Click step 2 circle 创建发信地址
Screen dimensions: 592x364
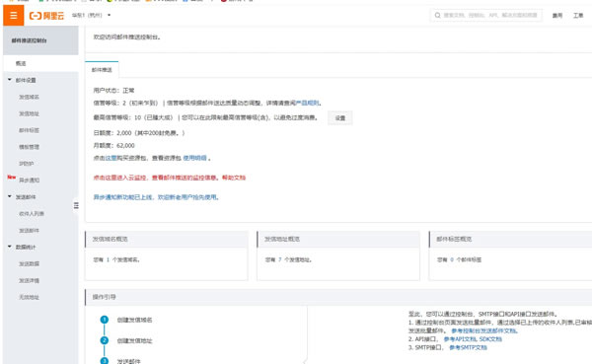(x=105, y=340)
